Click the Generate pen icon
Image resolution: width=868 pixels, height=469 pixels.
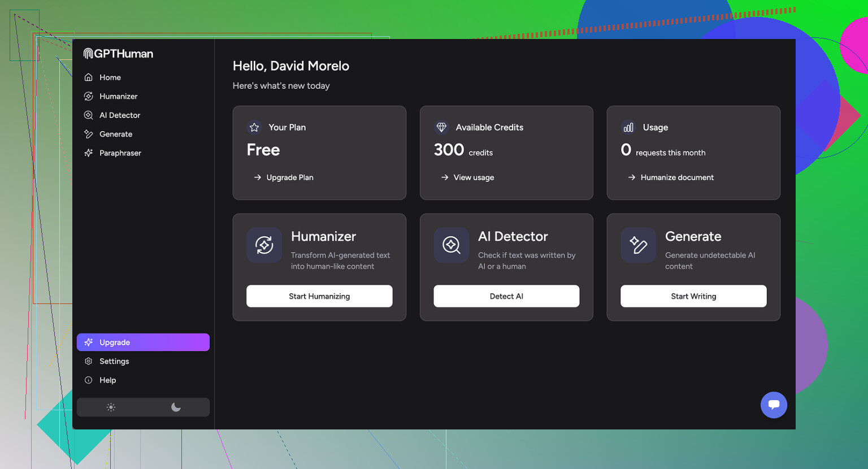(x=638, y=245)
